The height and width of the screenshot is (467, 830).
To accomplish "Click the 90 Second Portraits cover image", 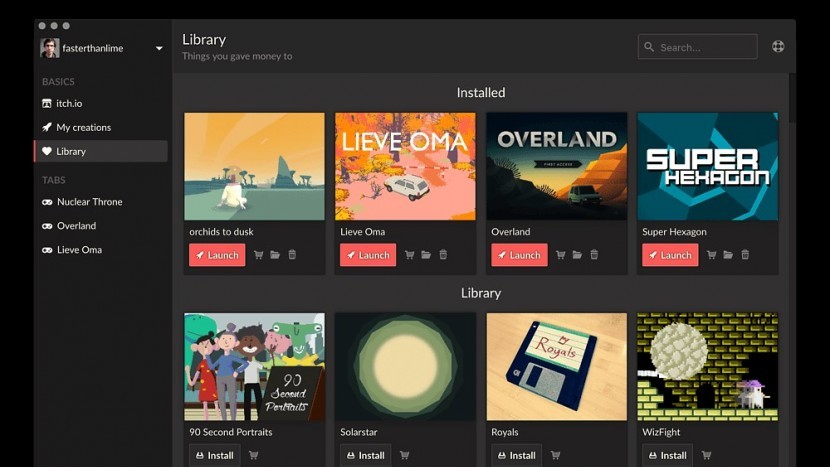I will click(x=255, y=366).
